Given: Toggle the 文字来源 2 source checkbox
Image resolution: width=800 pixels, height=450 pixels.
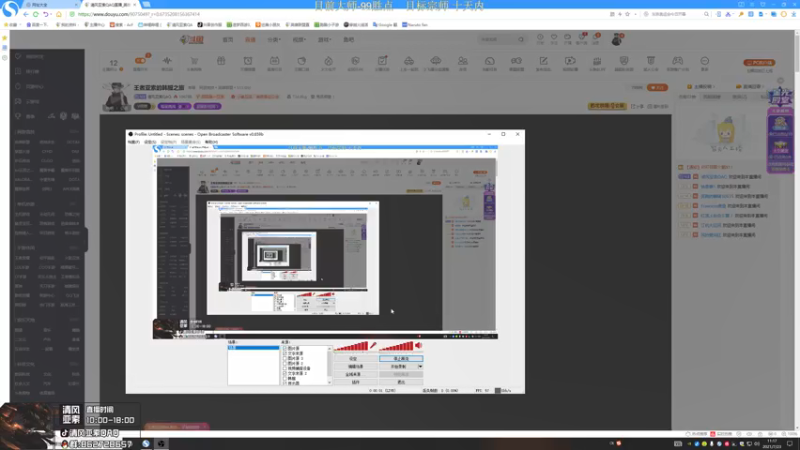Looking at the screenshot, I should coord(285,373).
